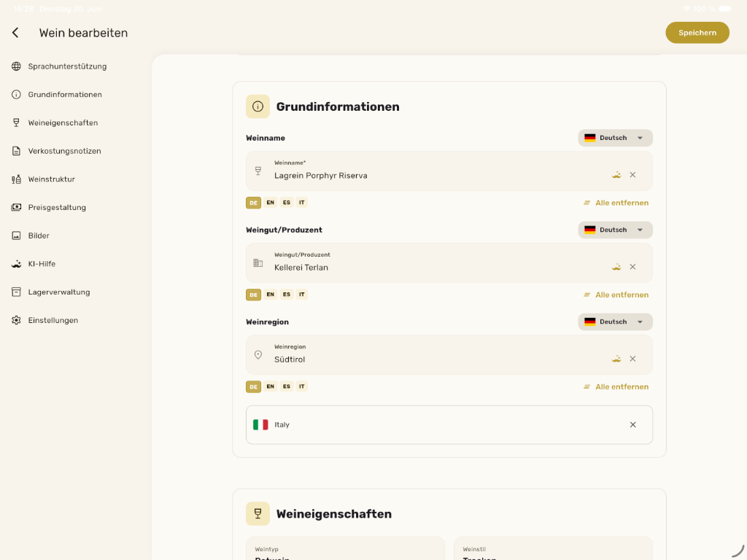747x560 pixels.
Task: Open Lagerverwaltung label in sidebar
Action: click(59, 292)
